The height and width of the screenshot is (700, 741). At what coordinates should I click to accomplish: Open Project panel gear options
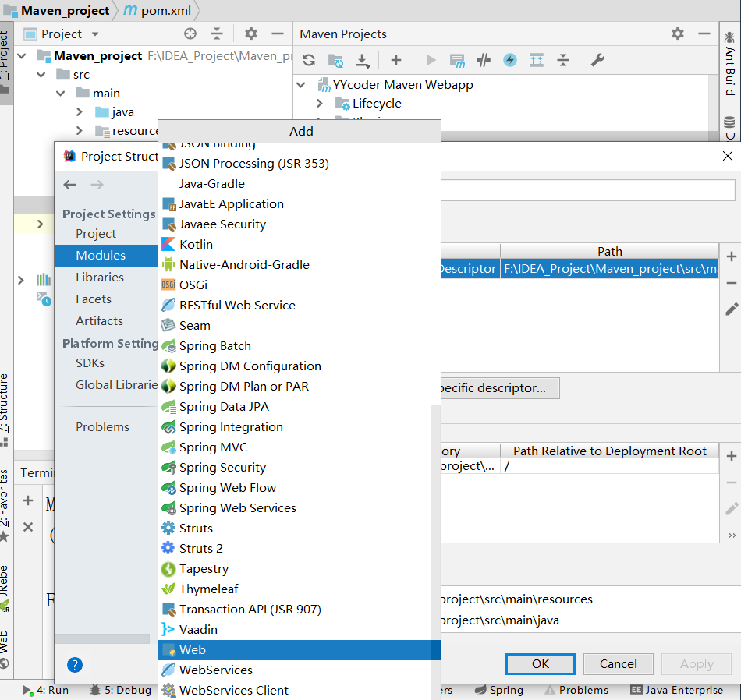tap(251, 34)
